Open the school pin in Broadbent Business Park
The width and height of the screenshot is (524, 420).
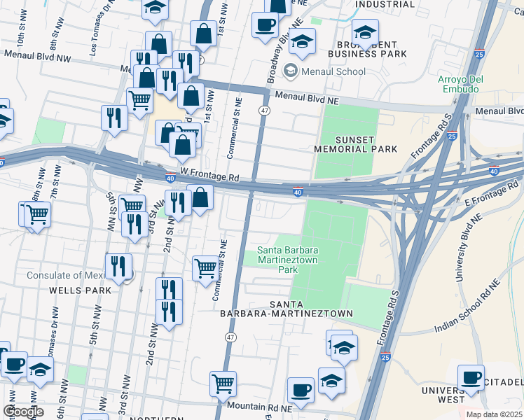pos(365,34)
